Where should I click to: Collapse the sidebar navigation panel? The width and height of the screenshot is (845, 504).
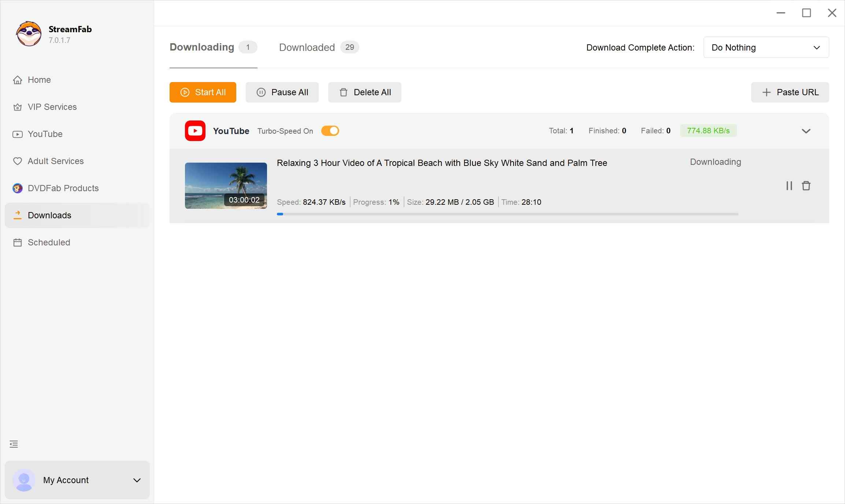coord(14,444)
